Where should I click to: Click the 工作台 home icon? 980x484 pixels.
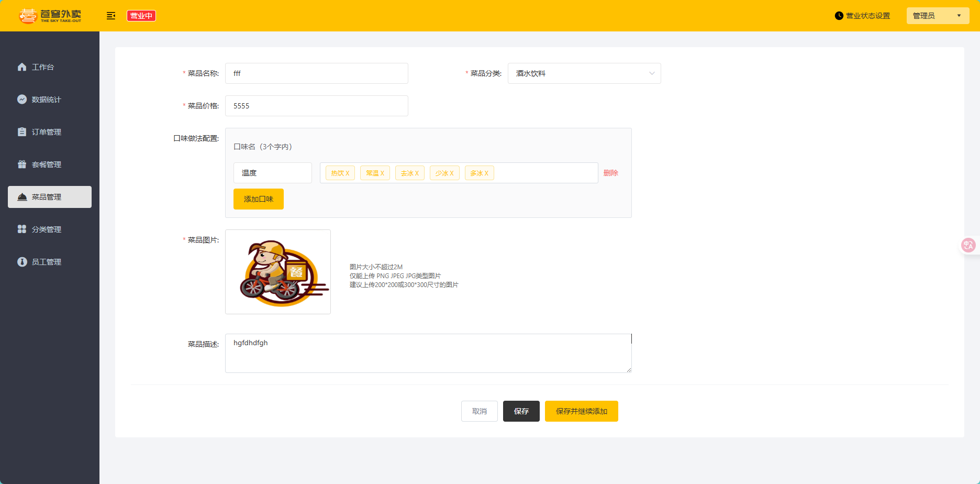click(22, 67)
